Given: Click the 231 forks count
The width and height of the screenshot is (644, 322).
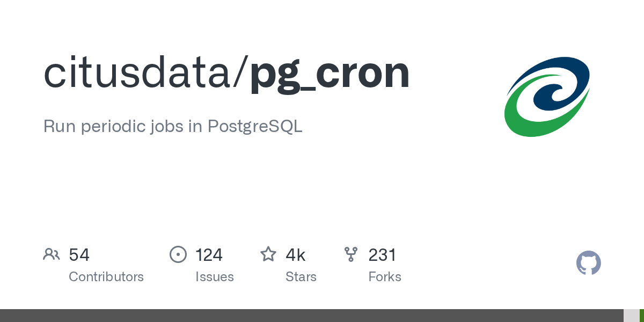Looking at the screenshot, I should click(382, 255).
